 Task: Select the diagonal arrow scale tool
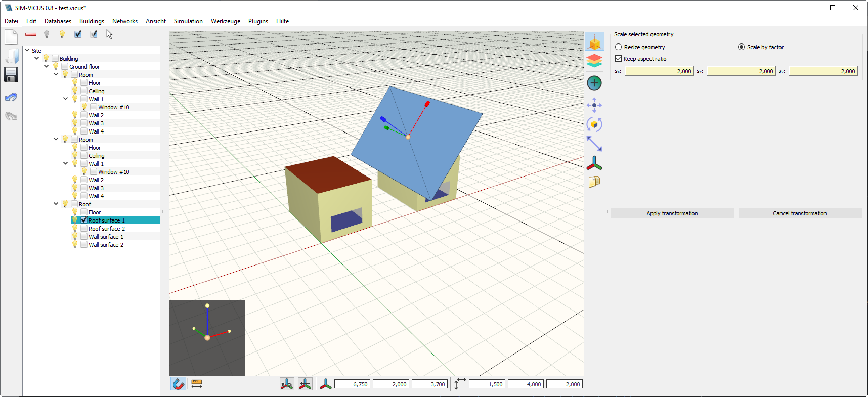point(594,144)
